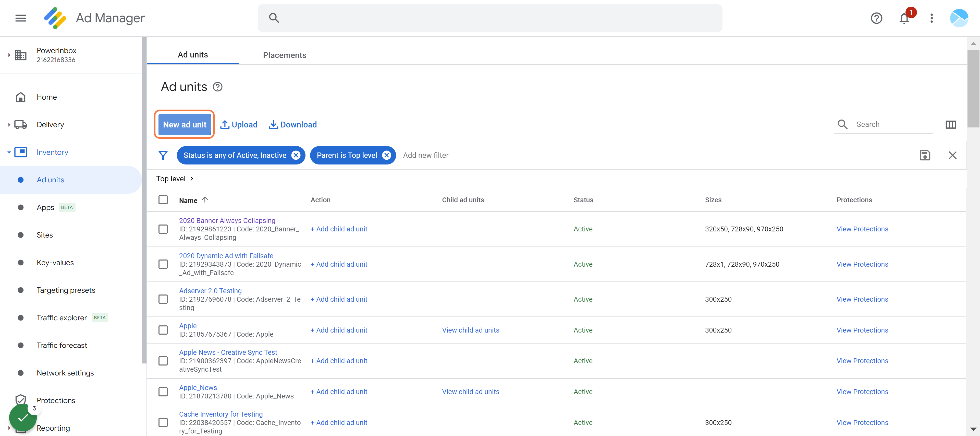980x436 pixels.
Task: Clear all filters with the X icon
Action: [952, 155]
